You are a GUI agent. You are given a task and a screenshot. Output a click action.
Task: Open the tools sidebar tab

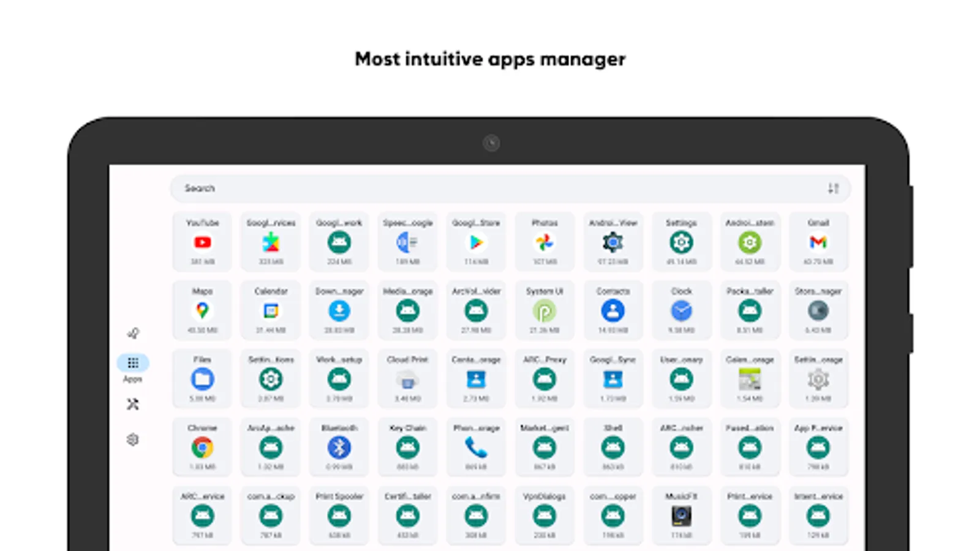[133, 404]
